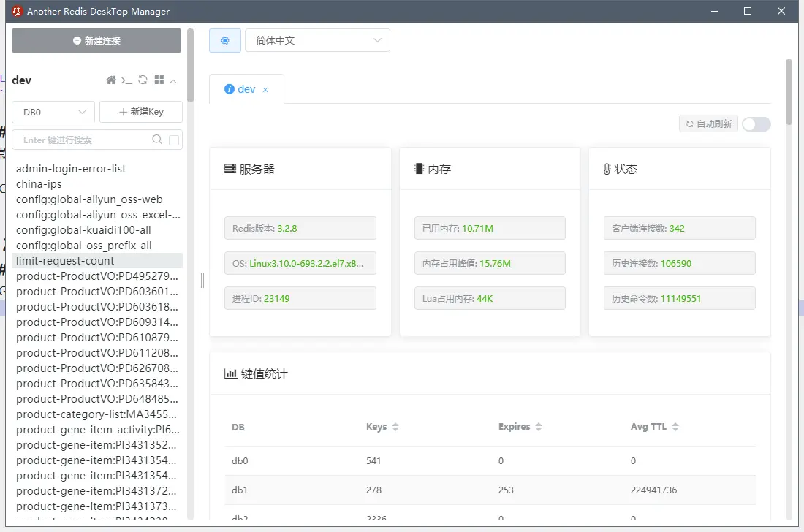Check the box beside the key search field
The width and height of the screenshot is (804, 532).
click(172, 140)
